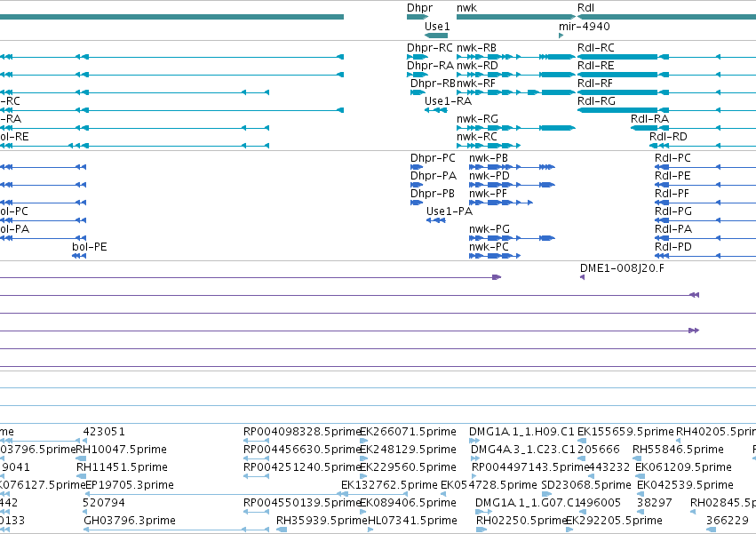Open the Rdl-RC transcript label
Viewport: 756px width, 534px height.
pos(596,48)
